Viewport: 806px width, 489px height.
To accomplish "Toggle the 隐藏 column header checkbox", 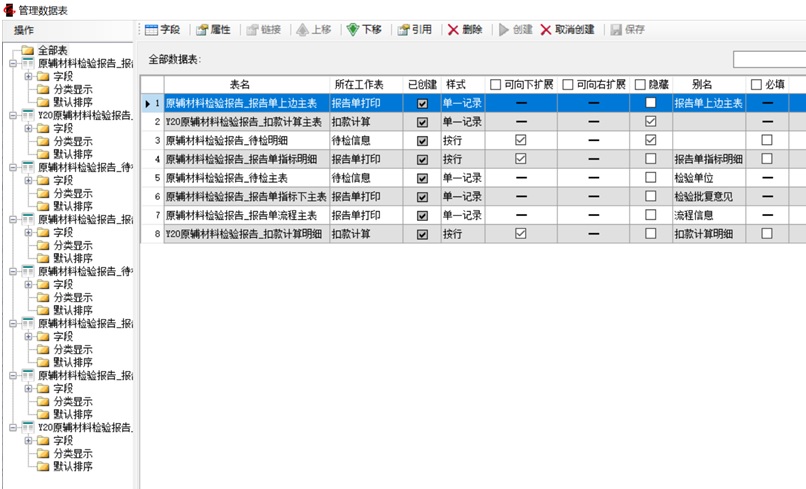I will coord(640,85).
